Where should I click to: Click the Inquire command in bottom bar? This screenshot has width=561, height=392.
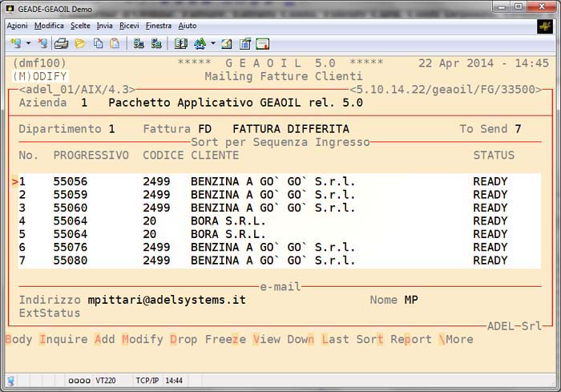tap(63, 339)
